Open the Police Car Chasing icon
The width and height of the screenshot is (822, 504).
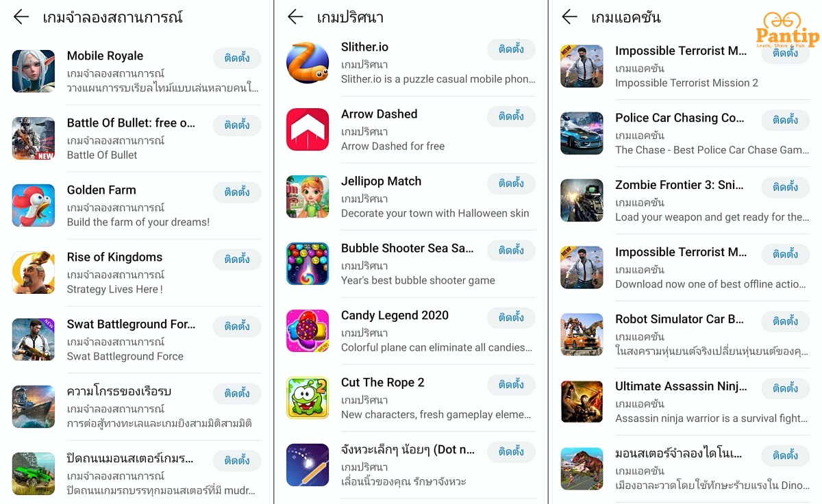[x=582, y=134]
